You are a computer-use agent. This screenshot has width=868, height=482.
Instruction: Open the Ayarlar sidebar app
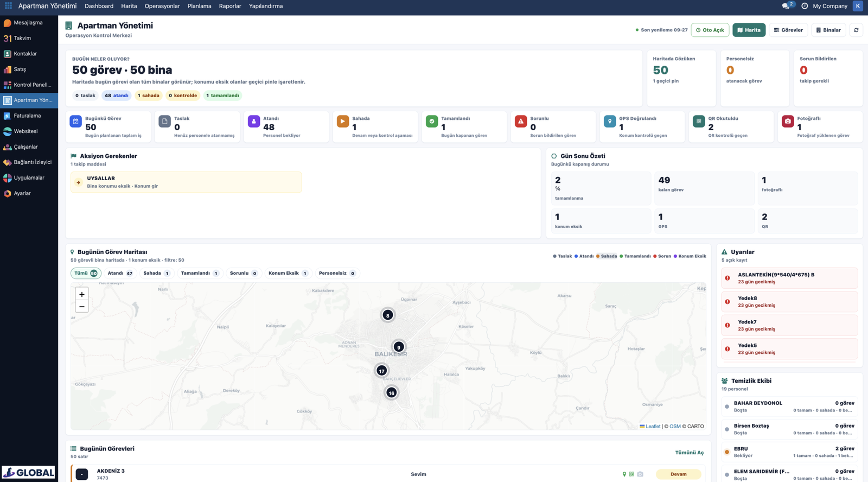29,193
